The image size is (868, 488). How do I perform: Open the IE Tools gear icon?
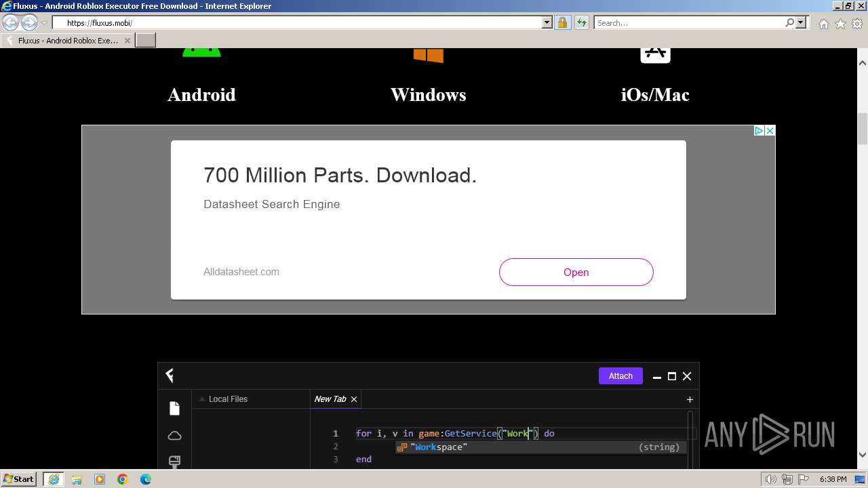[857, 24]
